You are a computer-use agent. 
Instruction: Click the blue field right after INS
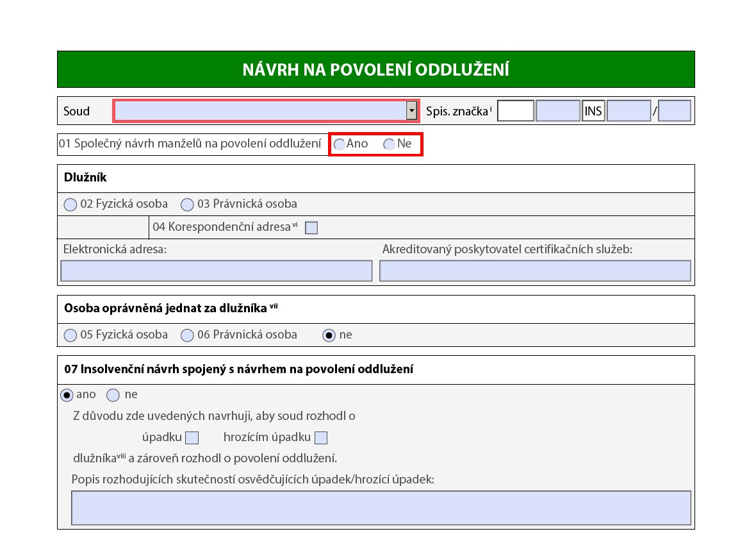[x=629, y=111]
